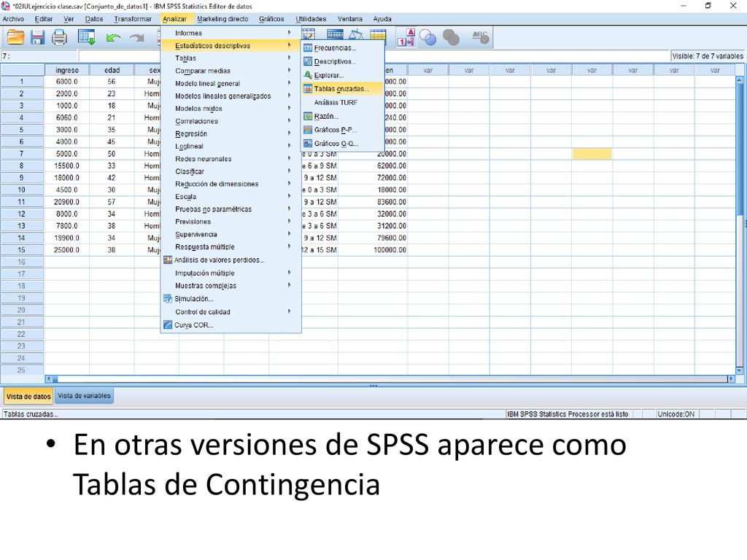Image resolution: width=747 pixels, height=560 pixels.
Task: Click the Curva COR menu icon
Action: coord(168,324)
